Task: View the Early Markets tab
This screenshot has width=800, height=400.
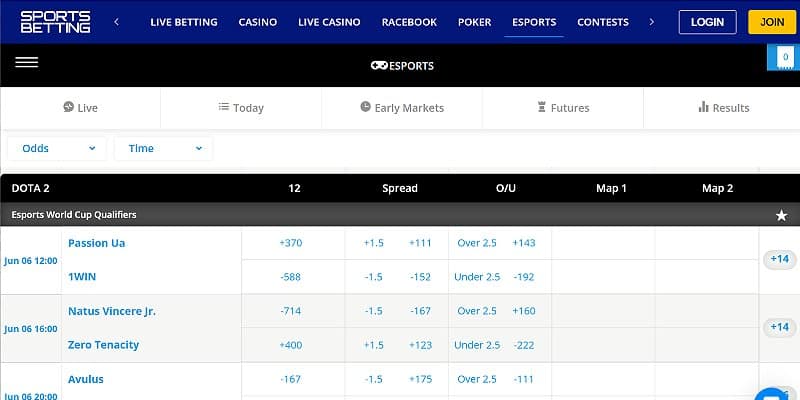Action: point(402,108)
